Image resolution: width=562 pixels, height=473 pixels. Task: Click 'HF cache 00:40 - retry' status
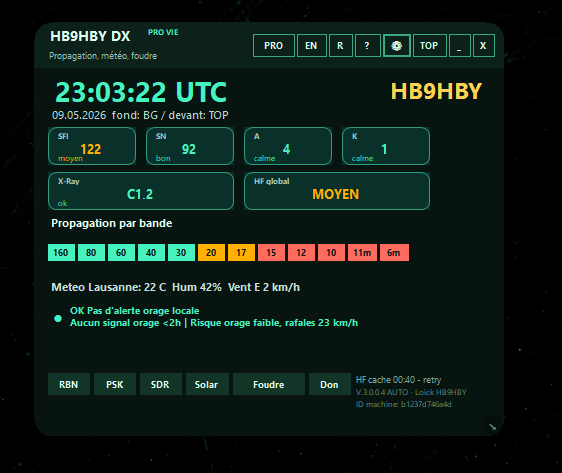pos(398,380)
